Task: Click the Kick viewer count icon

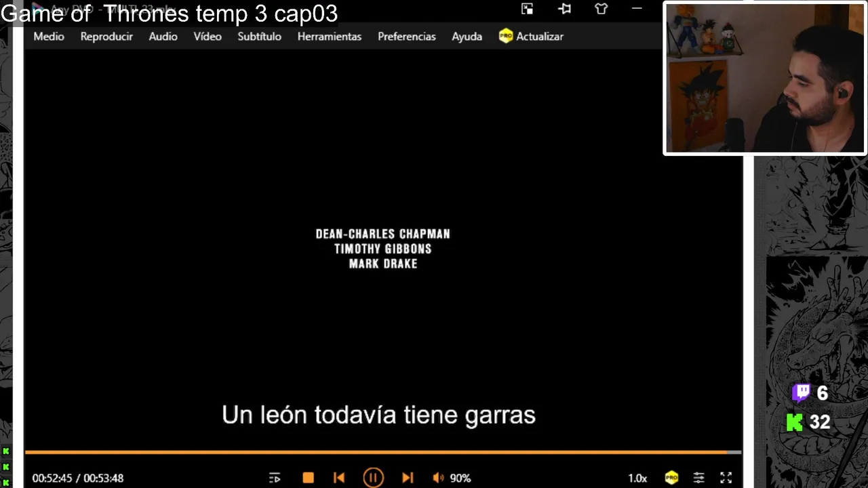Action: click(x=795, y=422)
